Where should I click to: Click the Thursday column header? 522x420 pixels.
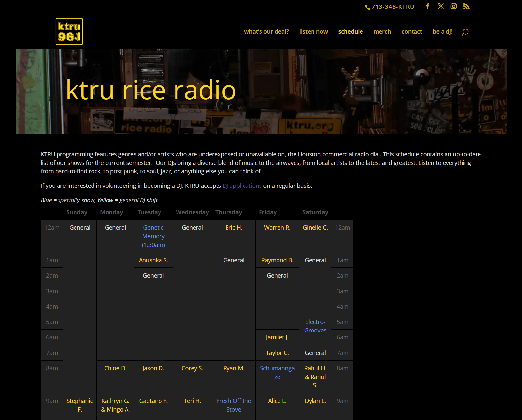(228, 212)
